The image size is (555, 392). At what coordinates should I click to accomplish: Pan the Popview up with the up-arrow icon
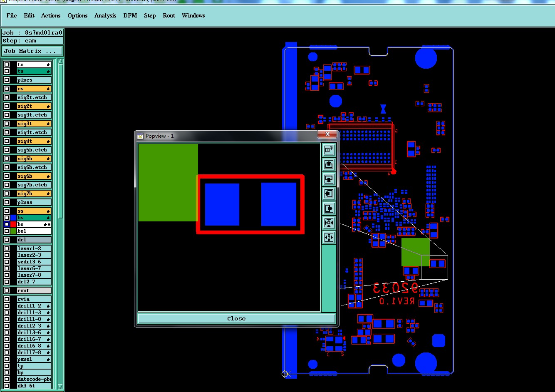click(x=329, y=164)
